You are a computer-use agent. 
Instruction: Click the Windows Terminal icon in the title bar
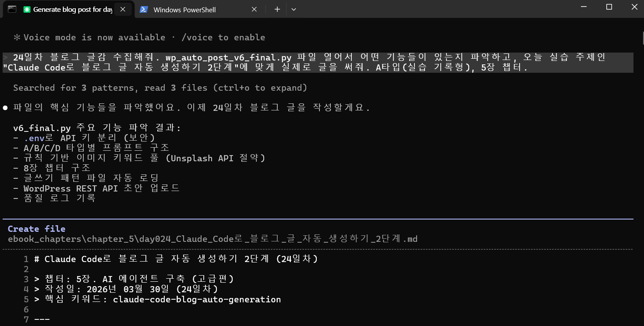11,9
